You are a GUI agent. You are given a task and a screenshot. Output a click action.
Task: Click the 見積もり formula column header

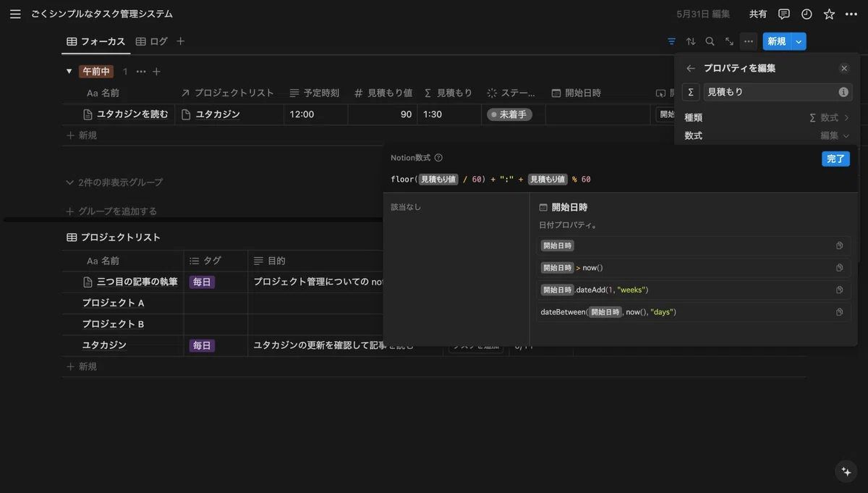448,93
